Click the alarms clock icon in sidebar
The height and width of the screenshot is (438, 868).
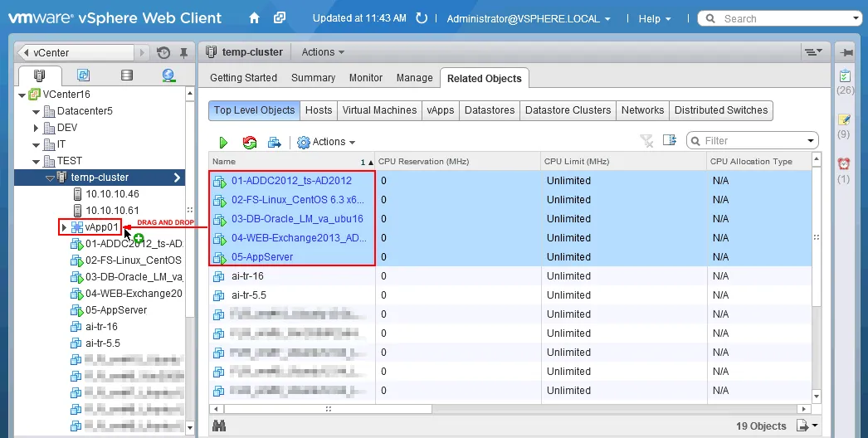click(x=844, y=163)
